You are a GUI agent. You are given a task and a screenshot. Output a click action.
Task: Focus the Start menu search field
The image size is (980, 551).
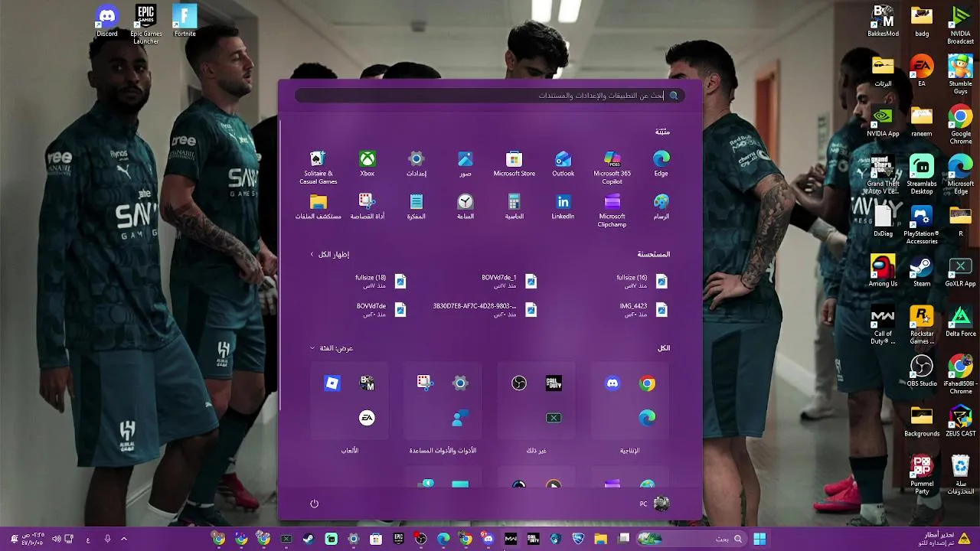[x=489, y=96]
